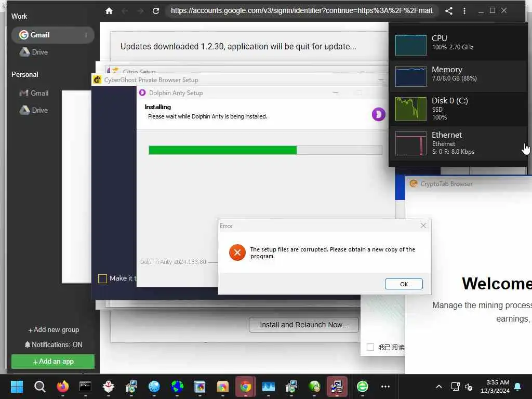Screen dimensions: 532x399
Task: Select Gmail under the Work group
Action: coord(52,35)
